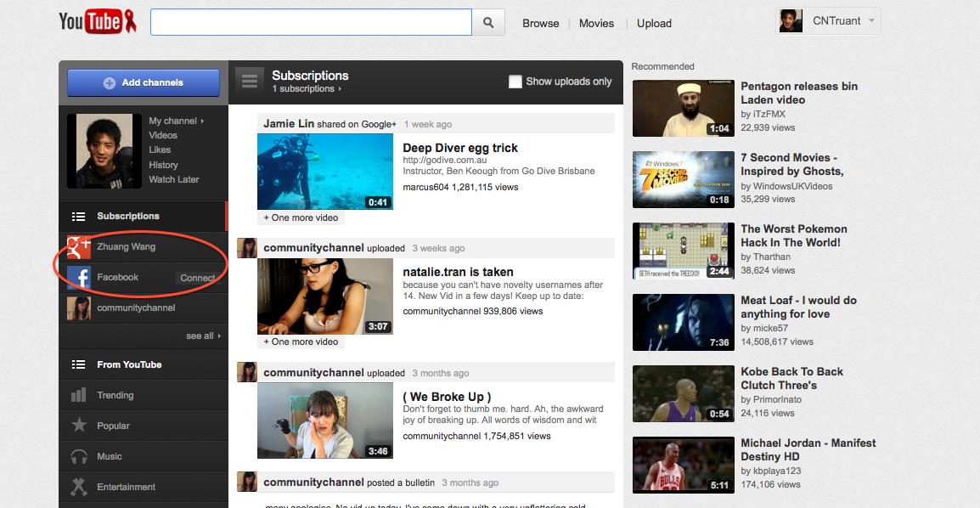
Task: Open the Watch Later link
Action: coord(174,179)
